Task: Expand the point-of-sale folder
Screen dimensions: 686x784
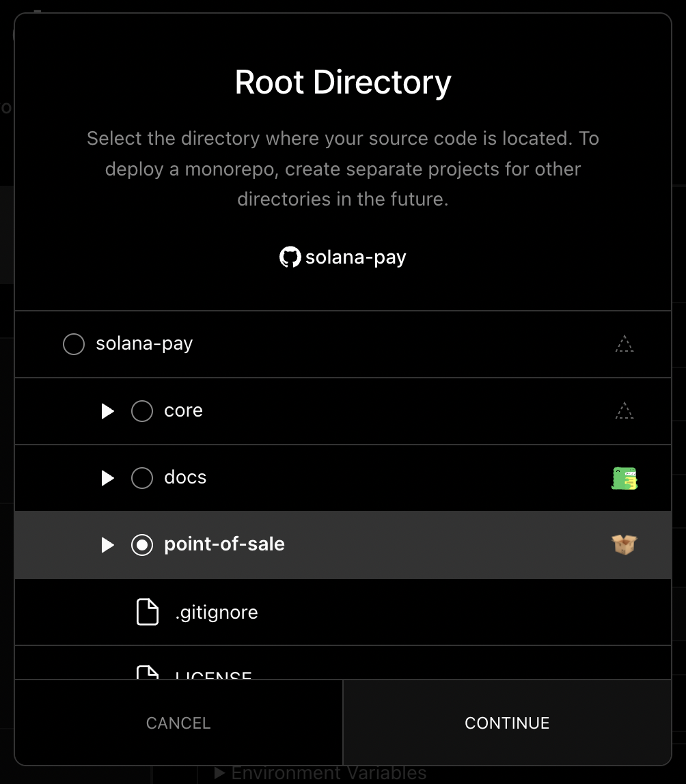Action: point(107,545)
